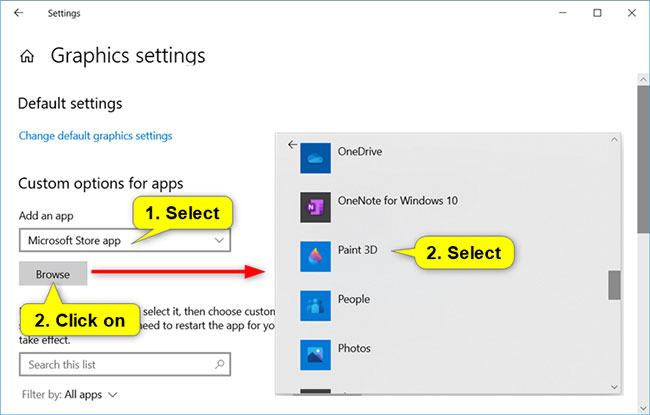Select the People list entry text

354,299
